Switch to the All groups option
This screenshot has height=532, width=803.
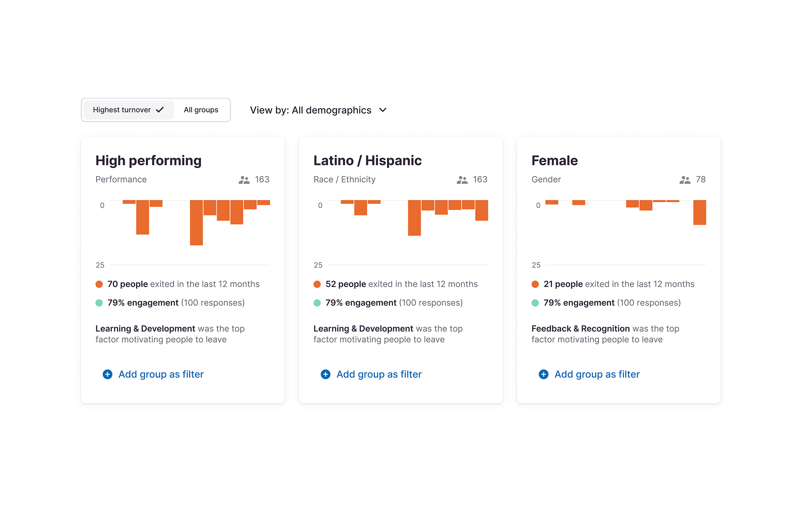tap(201, 110)
